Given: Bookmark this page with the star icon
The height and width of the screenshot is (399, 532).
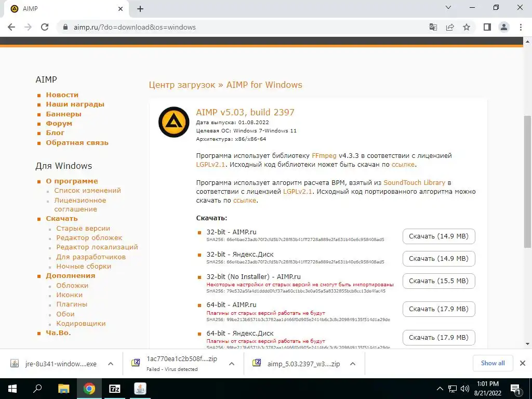Looking at the screenshot, I should 467,27.
